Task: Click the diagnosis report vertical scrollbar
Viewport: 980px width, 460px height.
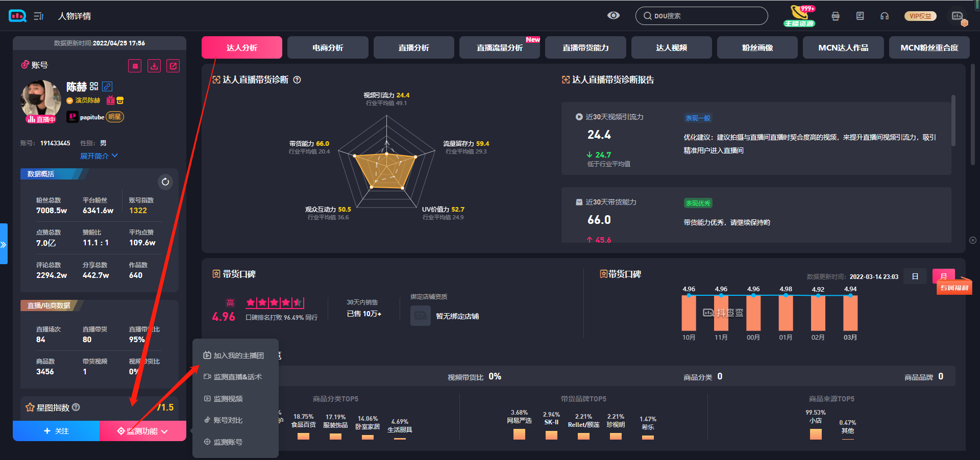Action: 953,121
